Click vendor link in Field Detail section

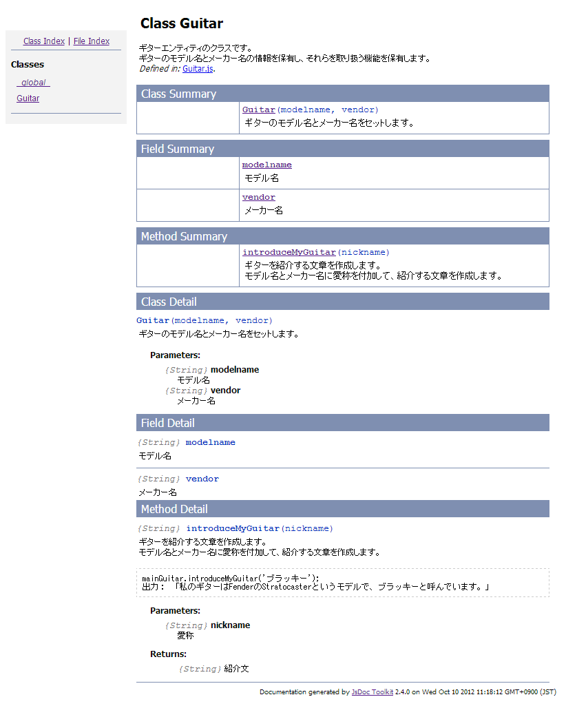point(202,479)
